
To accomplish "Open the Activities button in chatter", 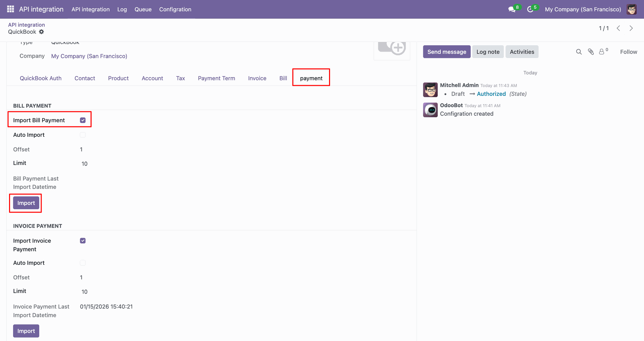I will coord(522,52).
